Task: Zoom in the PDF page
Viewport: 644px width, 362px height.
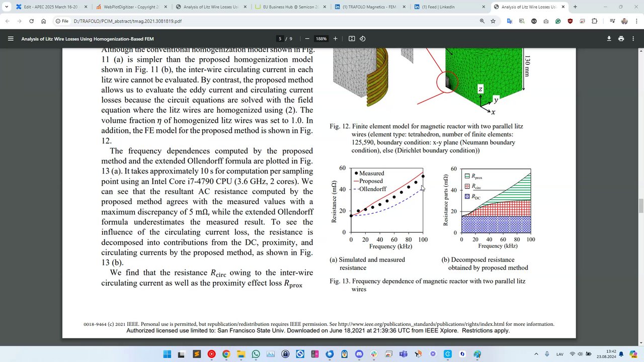Action: click(x=336, y=39)
